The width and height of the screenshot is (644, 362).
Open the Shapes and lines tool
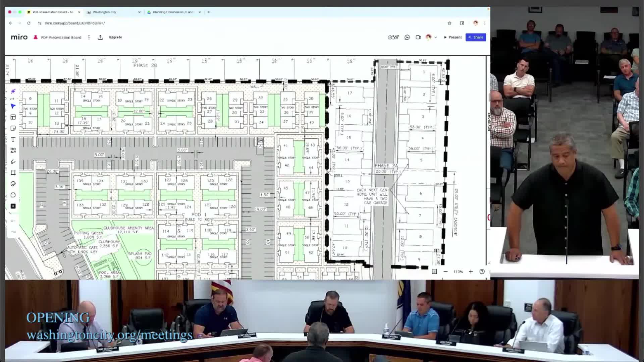(x=13, y=150)
